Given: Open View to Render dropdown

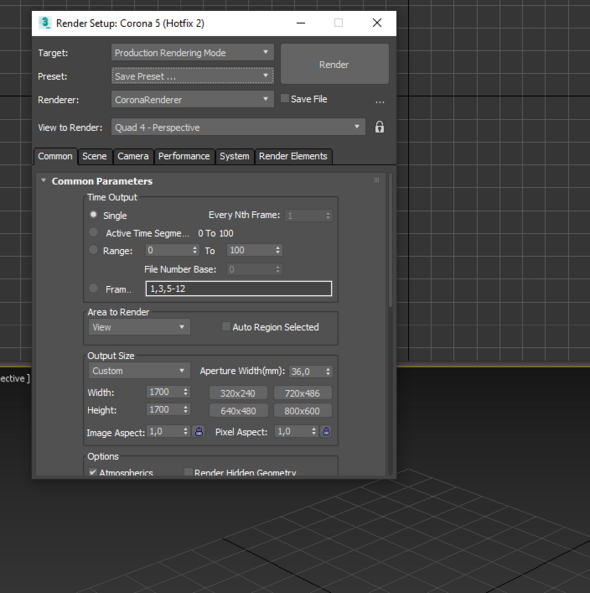Looking at the screenshot, I should coord(238,127).
